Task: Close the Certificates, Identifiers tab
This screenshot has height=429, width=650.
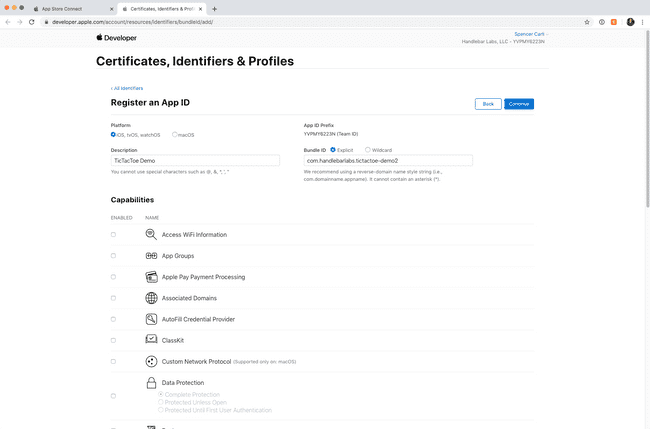Action: click(x=200, y=9)
